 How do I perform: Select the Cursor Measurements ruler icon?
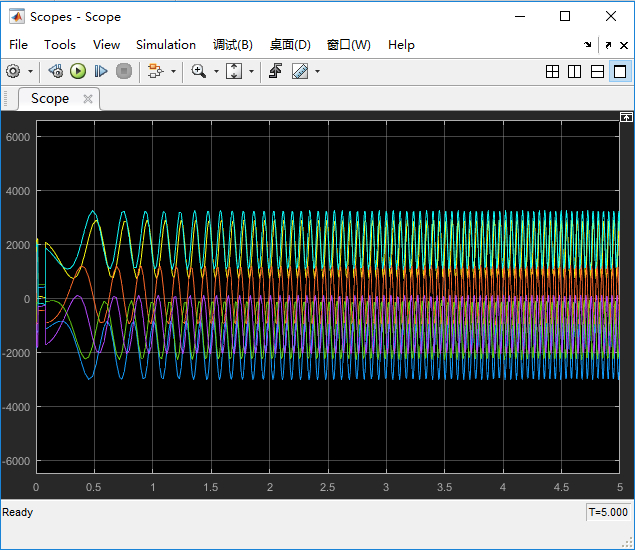click(x=300, y=71)
